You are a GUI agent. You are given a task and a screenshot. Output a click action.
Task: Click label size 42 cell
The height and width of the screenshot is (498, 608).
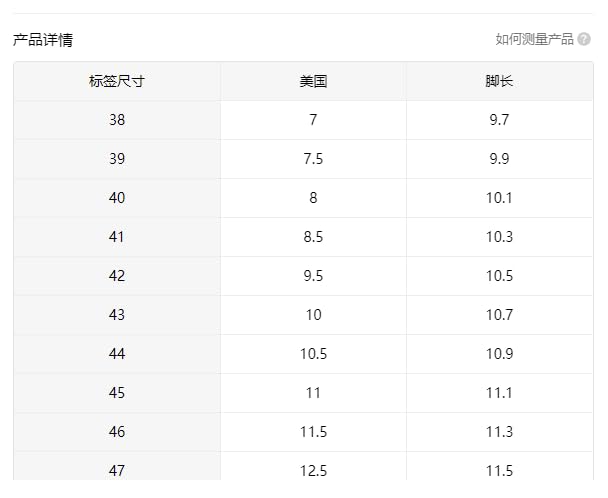tap(117, 276)
